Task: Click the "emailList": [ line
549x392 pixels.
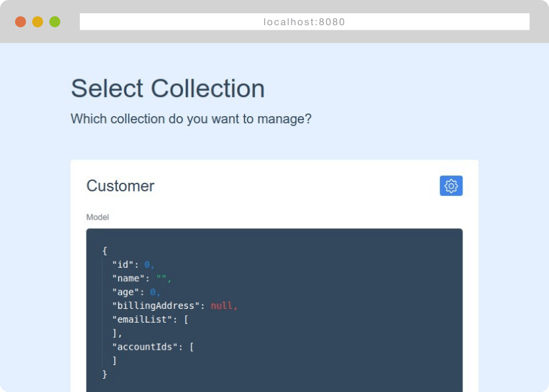Action: point(150,319)
